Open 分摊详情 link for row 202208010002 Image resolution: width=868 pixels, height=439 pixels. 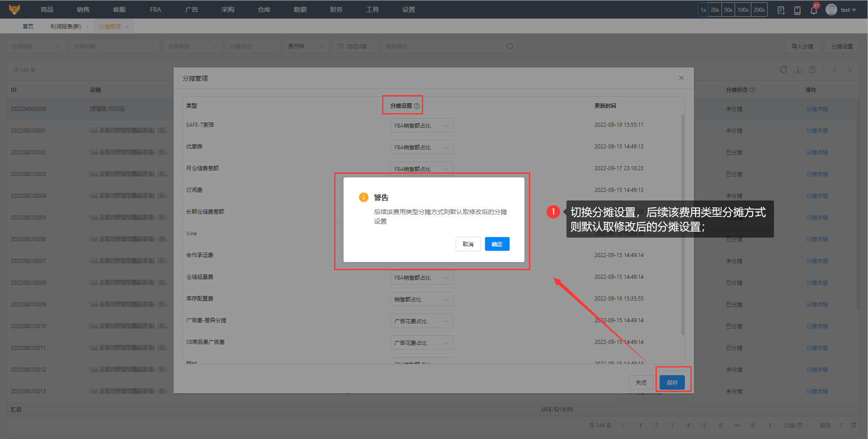tap(817, 153)
